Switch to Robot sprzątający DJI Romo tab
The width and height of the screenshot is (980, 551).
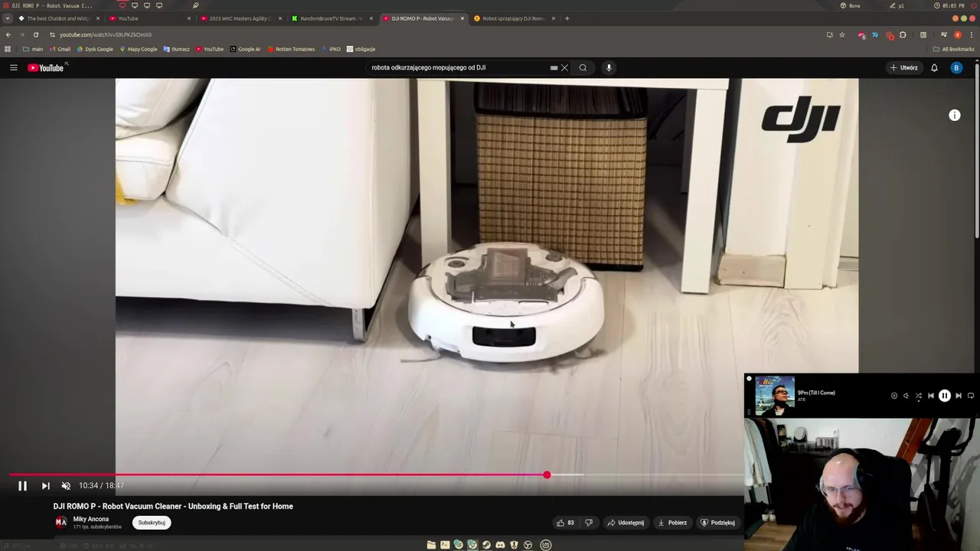pos(514,18)
